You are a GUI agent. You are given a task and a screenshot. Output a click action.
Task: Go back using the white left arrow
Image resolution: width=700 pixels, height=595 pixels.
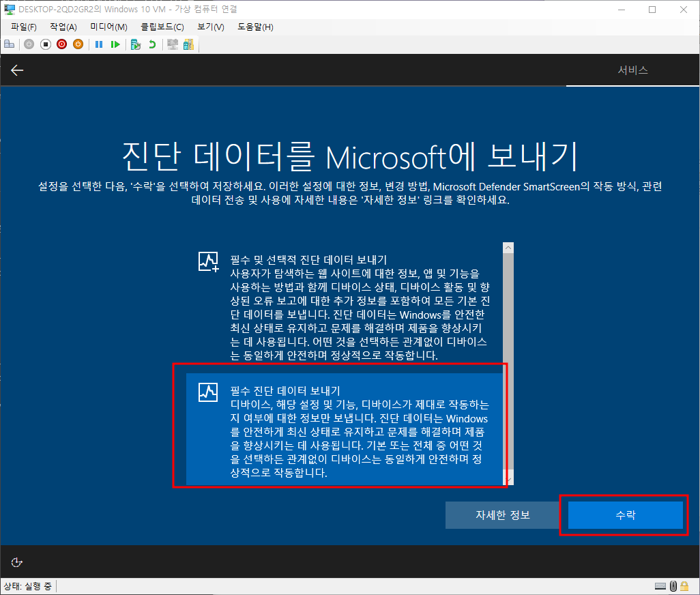point(17,70)
